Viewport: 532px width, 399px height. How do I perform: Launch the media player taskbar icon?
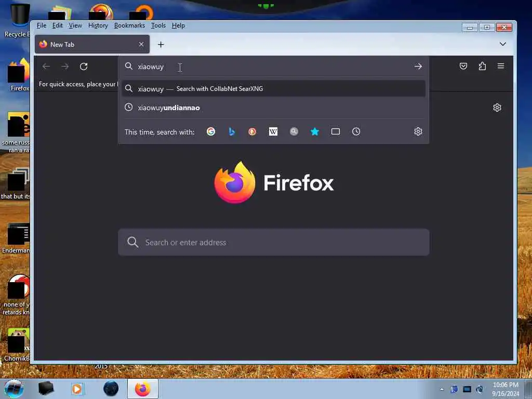coord(77,389)
